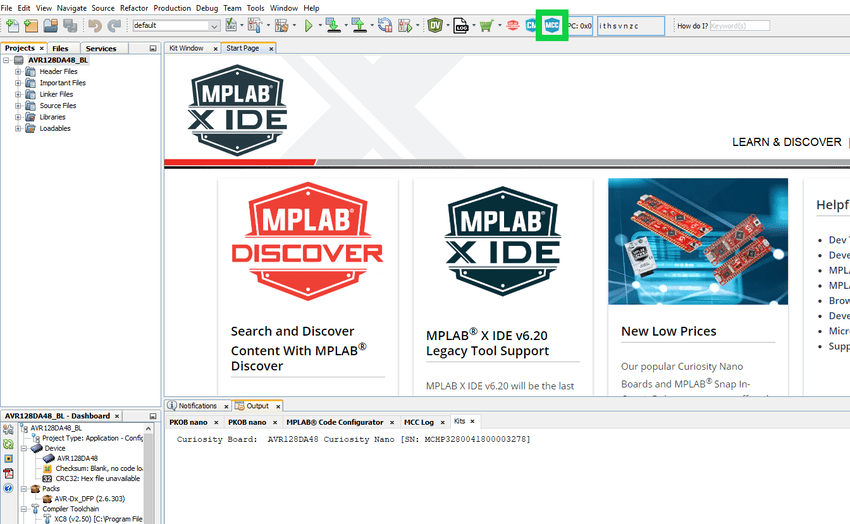Click the blue help icon in Dashboard sidebar
Screen dimensions: 850x524
[x=8, y=489]
